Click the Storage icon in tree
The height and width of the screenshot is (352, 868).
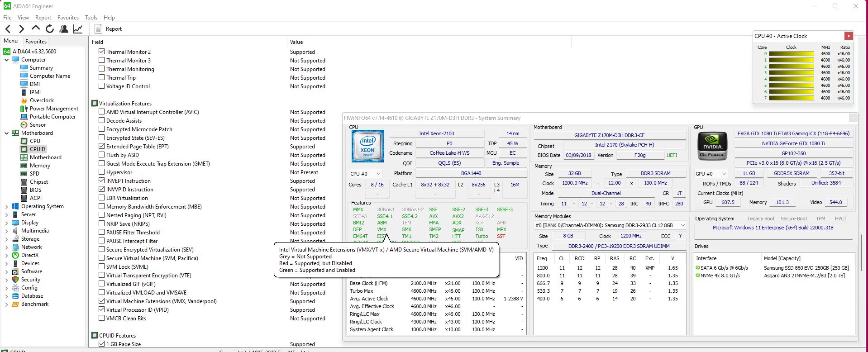coord(15,239)
